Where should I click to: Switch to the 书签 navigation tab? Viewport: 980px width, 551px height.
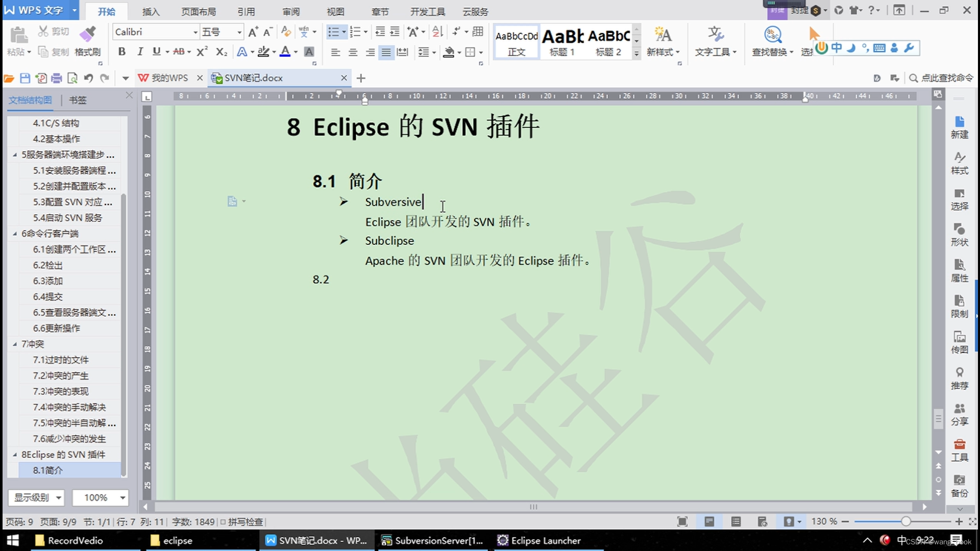coord(78,100)
